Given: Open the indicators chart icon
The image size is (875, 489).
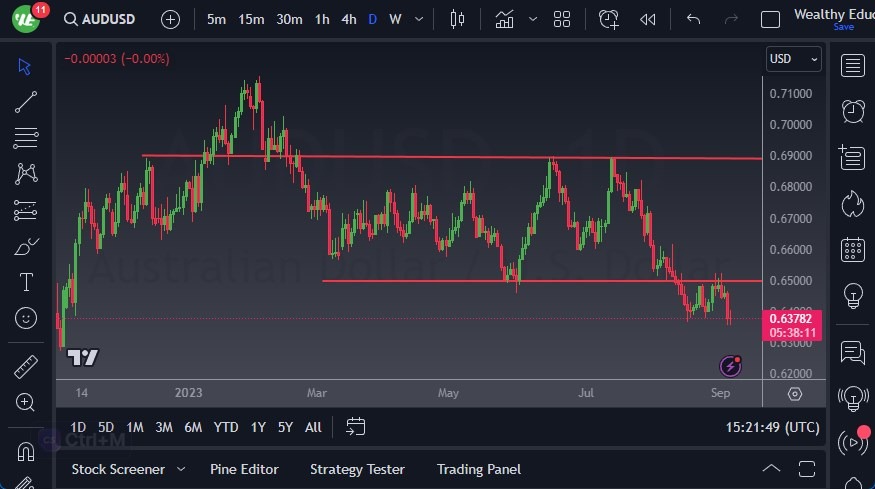Looking at the screenshot, I should point(505,19).
